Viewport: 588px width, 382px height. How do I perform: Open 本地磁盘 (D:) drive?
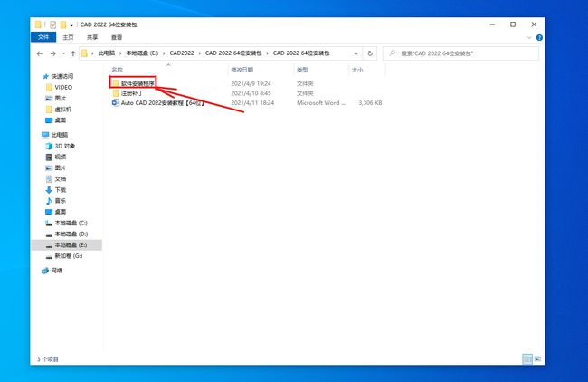click(66, 234)
